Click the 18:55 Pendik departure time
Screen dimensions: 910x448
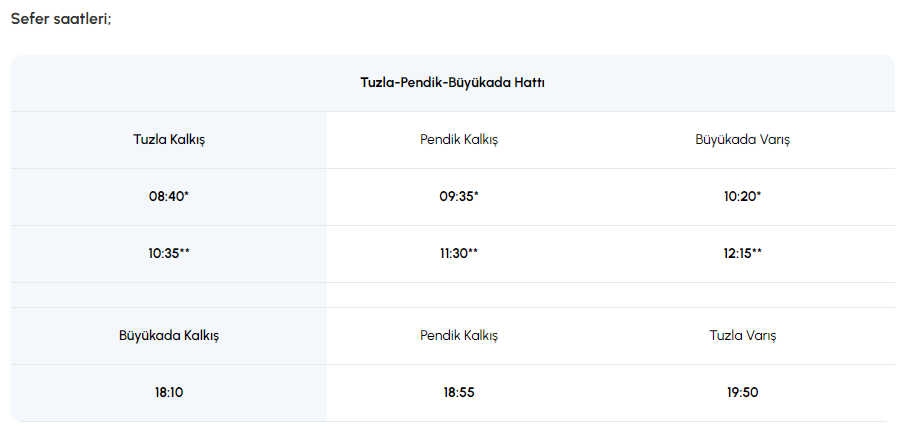point(459,393)
